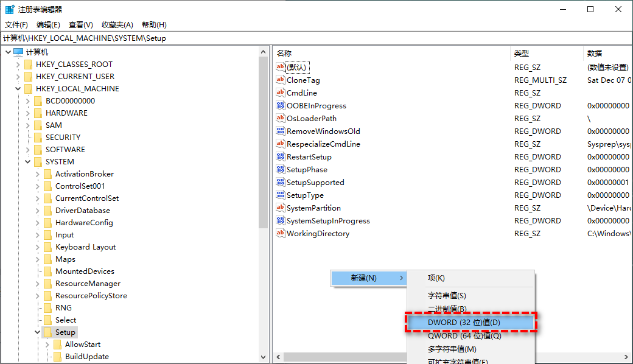Collapse the SYSTEM key node
The width and height of the screenshot is (633, 364).
[x=28, y=161]
